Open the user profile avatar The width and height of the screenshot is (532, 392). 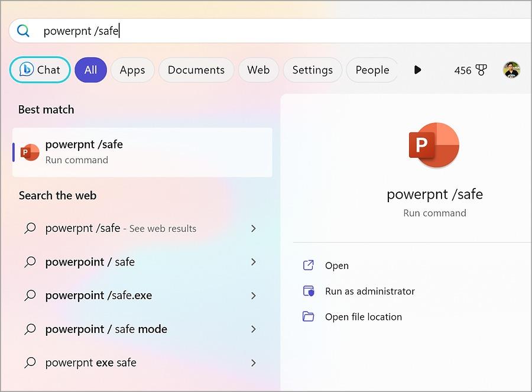tap(511, 70)
